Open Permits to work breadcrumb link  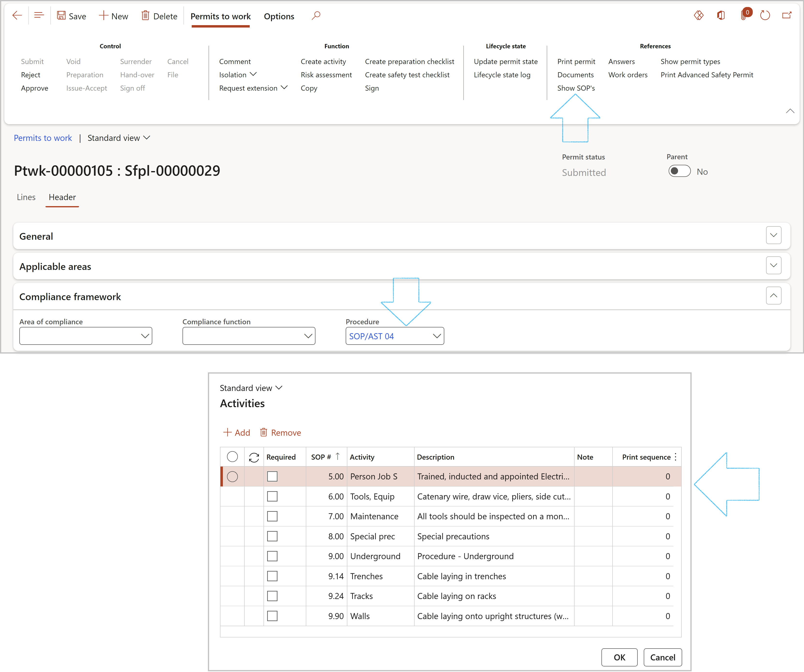43,138
